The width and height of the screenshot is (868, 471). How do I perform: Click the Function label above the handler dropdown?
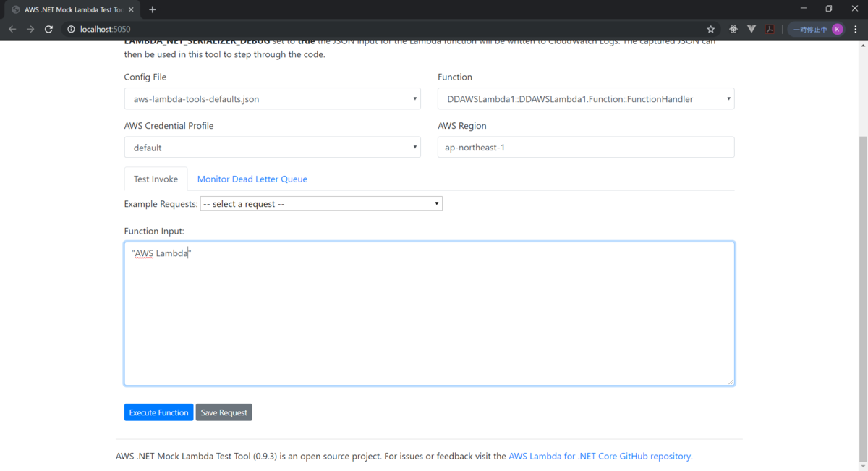(455, 77)
